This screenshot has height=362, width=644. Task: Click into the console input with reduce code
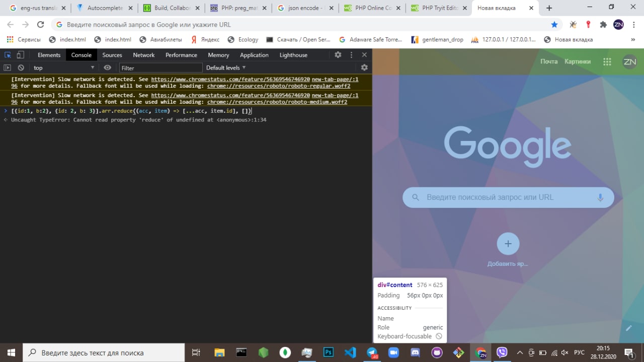point(131,111)
